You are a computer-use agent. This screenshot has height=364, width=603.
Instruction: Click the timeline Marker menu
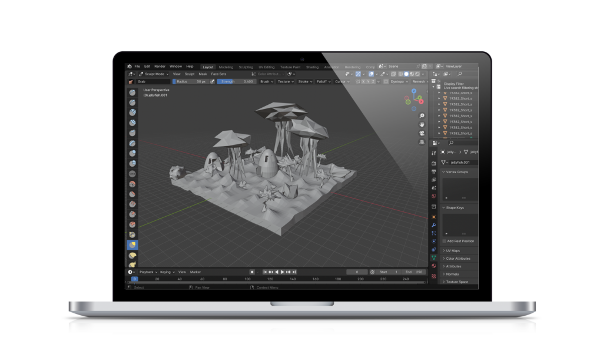coord(196,272)
